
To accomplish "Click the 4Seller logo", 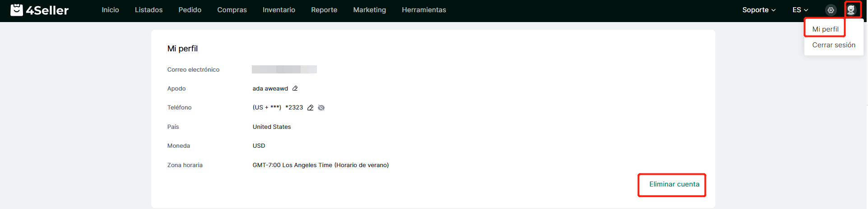I will [x=40, y=10].
